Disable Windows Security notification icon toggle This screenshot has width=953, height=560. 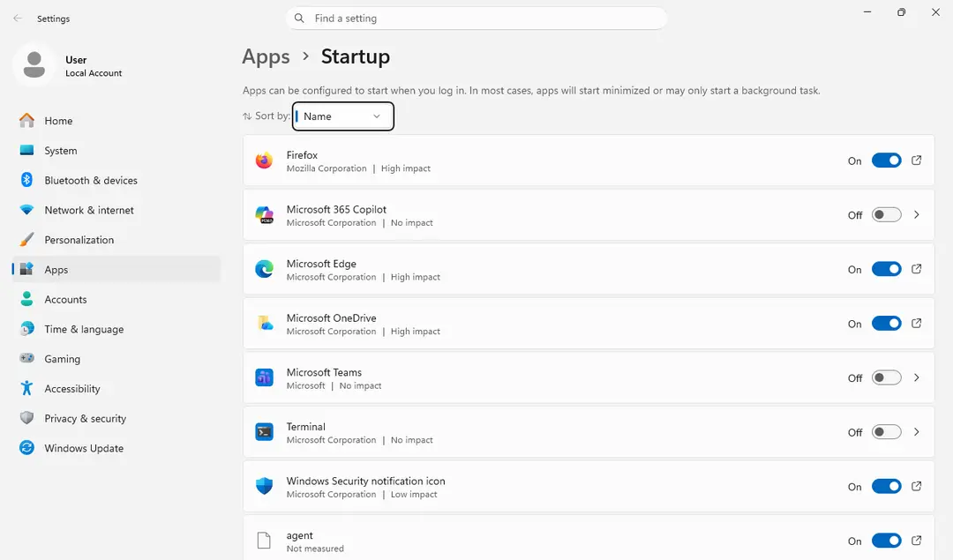[x=886, y=486]
